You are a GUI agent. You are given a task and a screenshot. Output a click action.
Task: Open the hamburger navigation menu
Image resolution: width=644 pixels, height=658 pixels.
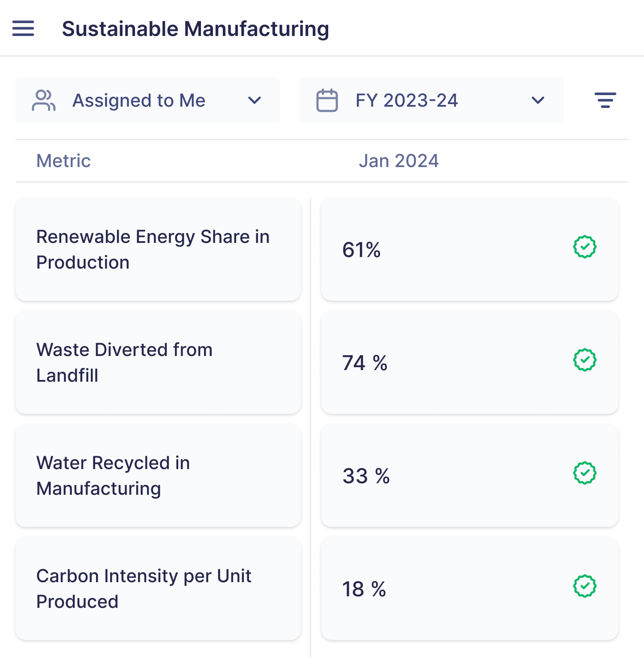click(x=23, y=28)
